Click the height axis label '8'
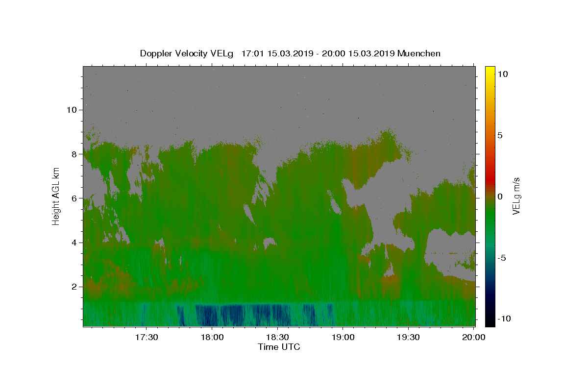This screenshot has height=392, width=588. pyautogui.click(x=74, y=154)
